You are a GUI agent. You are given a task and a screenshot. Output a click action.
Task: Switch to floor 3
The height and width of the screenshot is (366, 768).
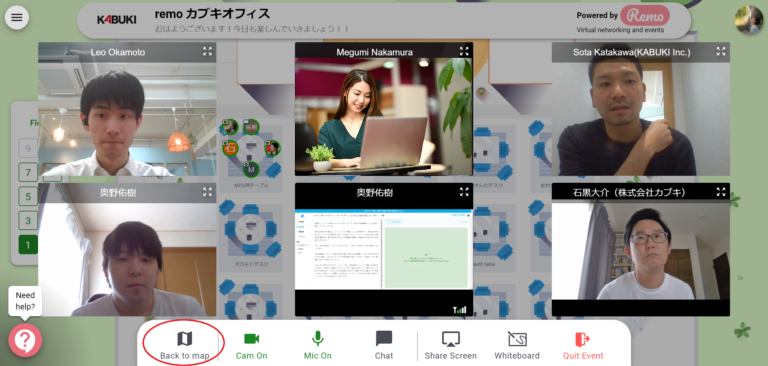click(28, 220)
